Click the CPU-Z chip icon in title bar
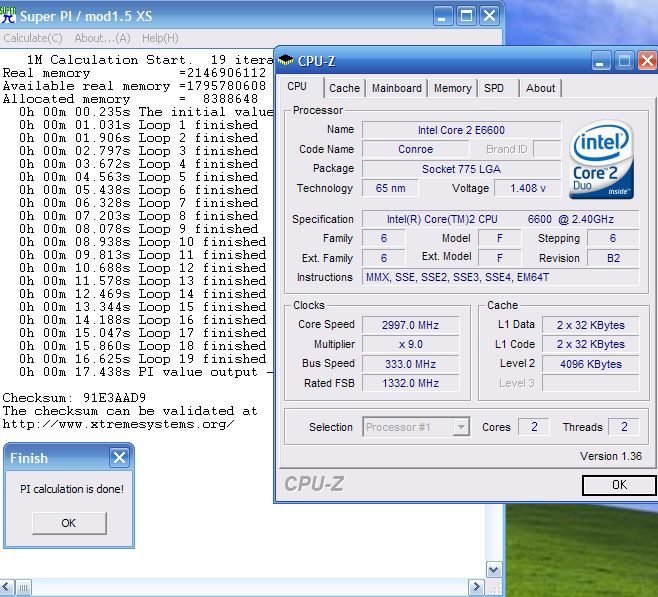The image size is (658, 597). (x=286, y=61)
